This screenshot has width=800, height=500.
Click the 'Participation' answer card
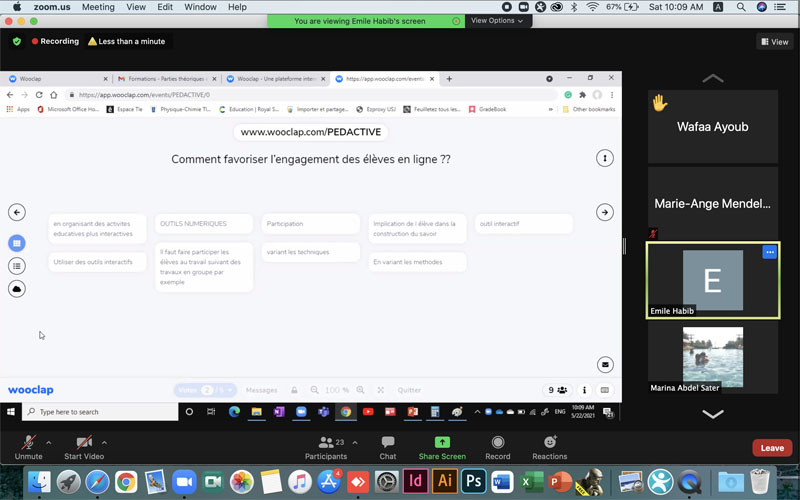pos(311,223)
